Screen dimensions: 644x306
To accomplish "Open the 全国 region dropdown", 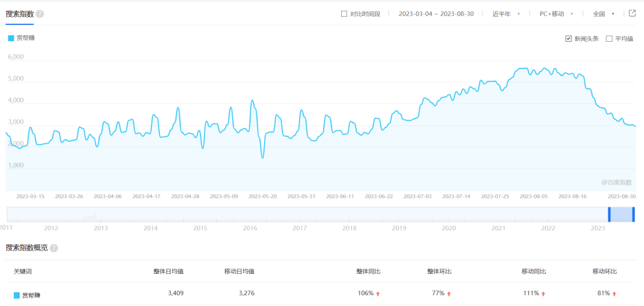I will tap(603, 14).
